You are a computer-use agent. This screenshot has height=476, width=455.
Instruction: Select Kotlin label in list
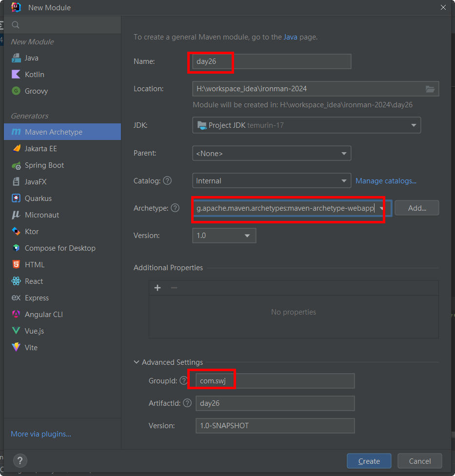[x=35, y=74]
